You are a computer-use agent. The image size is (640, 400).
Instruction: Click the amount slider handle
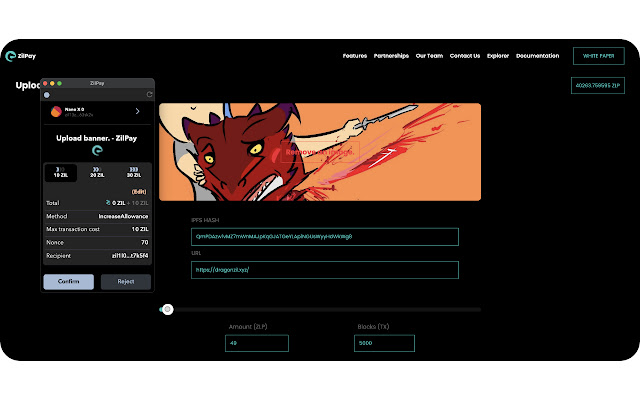point(167,309)
